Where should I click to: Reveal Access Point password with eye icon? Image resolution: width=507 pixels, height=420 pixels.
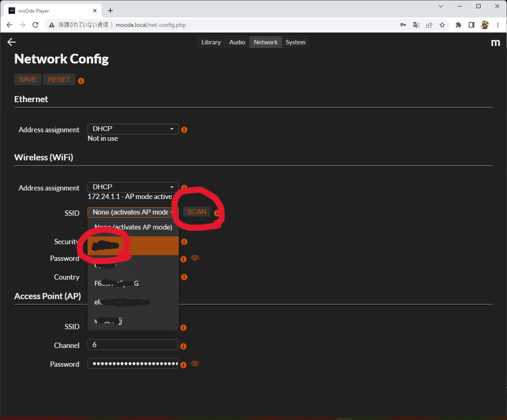(195, 363)
